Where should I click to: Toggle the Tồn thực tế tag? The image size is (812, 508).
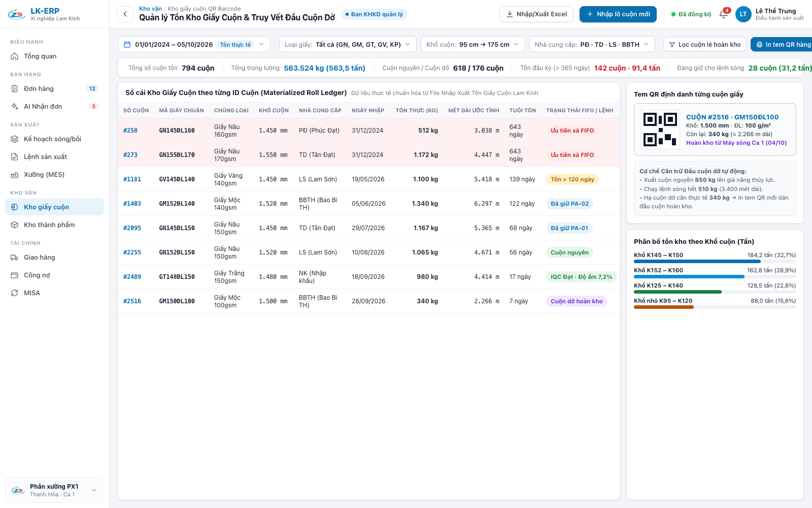pyautogui.click(x=235, y=45)
